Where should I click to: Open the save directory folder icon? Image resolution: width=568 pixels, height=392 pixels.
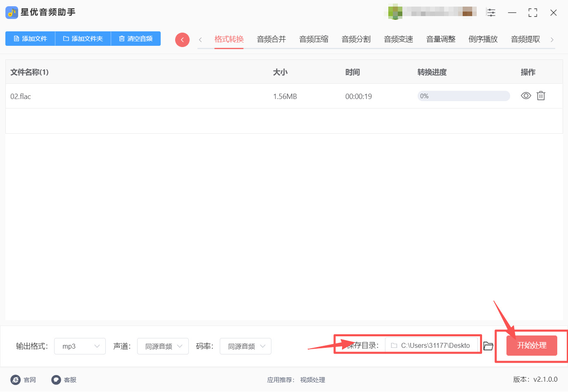click(x=488, y=346)
